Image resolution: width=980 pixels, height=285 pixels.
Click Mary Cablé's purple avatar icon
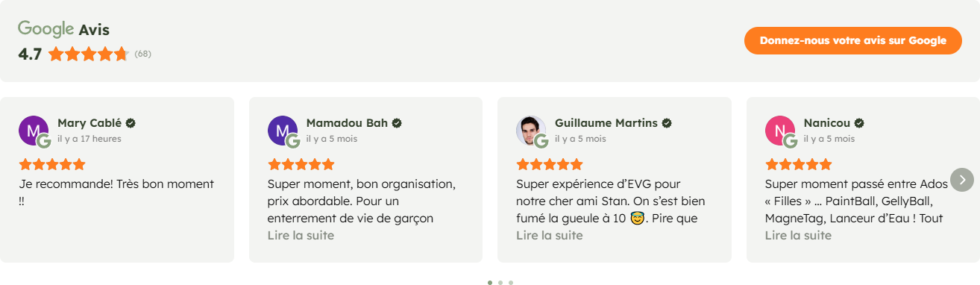pos(33,131)
